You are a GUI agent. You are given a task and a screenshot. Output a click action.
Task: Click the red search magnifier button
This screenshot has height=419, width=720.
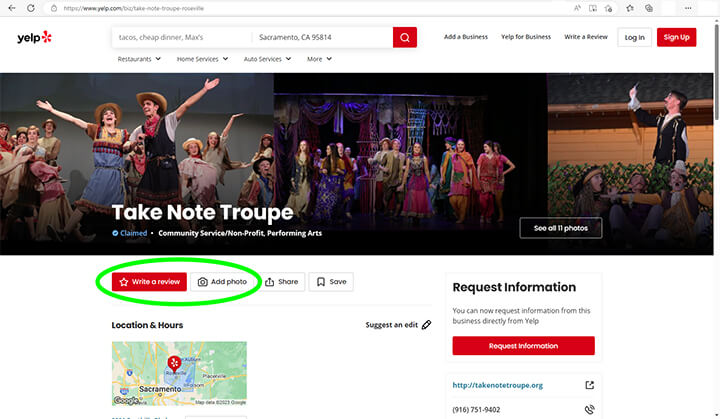point(405,37)
